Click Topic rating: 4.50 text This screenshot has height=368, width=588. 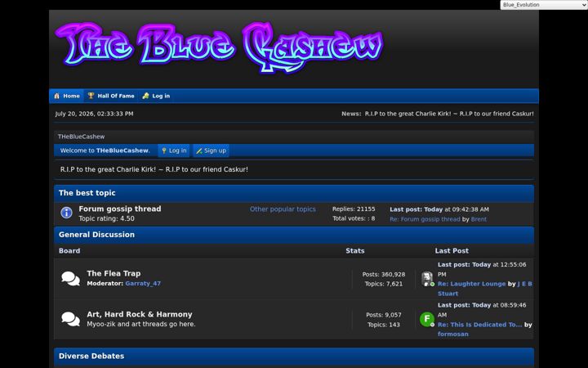point(106,218)
